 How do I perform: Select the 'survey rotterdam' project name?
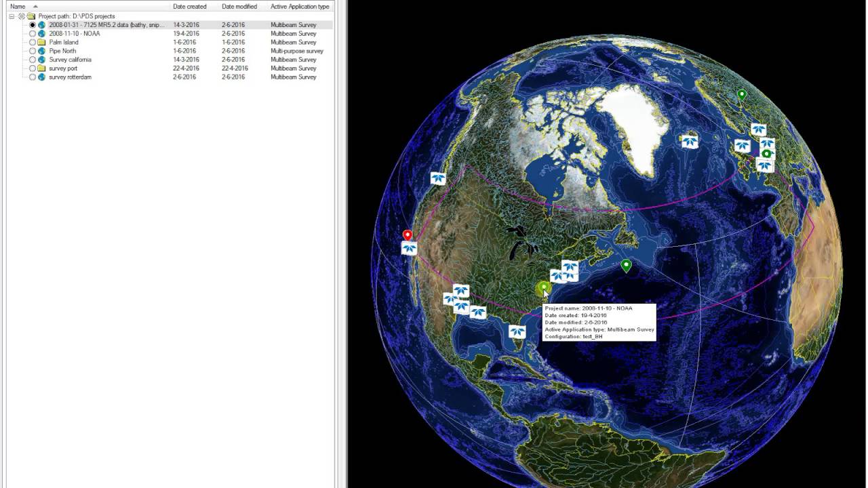70,77
